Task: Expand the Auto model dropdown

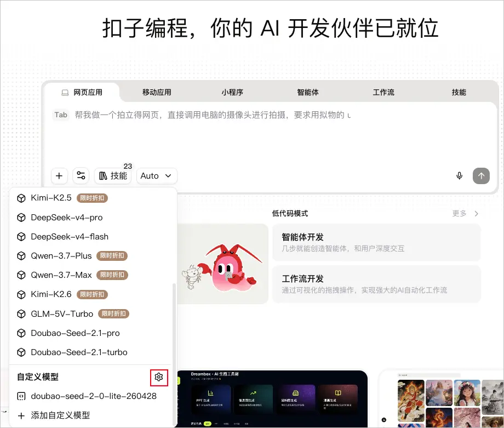Action: coord(157,176)
